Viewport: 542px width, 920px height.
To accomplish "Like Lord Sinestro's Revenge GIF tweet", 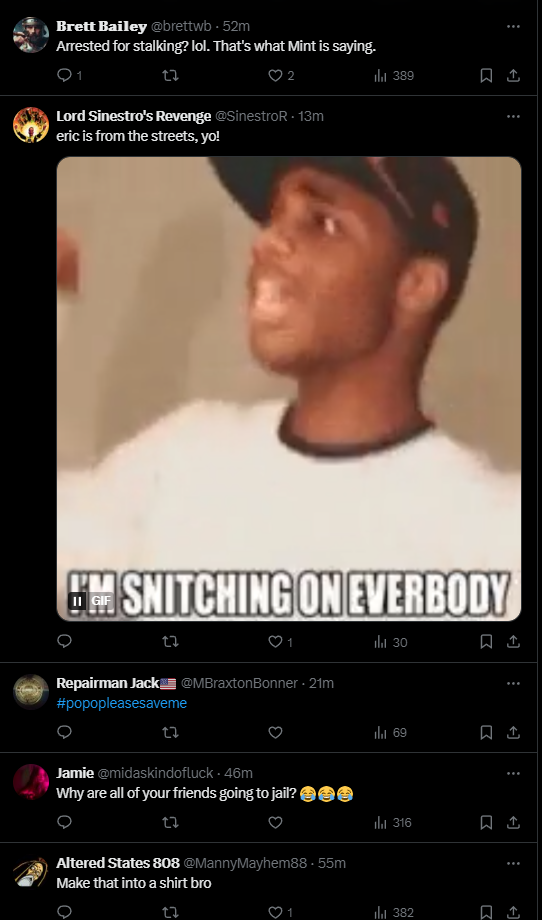I will pyautogui.click(x=276, y=642).
